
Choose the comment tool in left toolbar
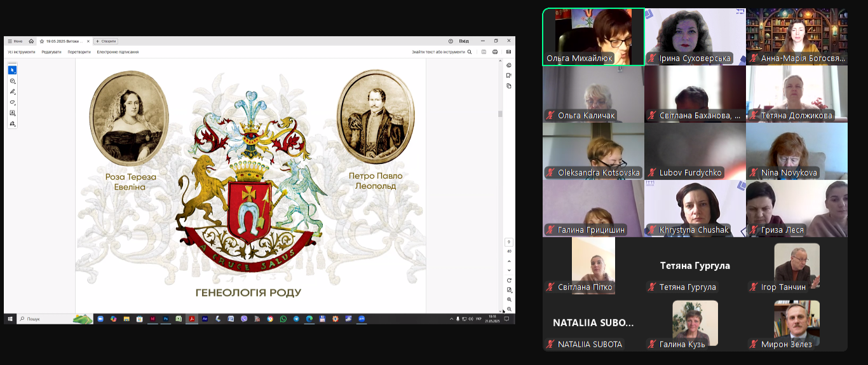click(12, 81)
